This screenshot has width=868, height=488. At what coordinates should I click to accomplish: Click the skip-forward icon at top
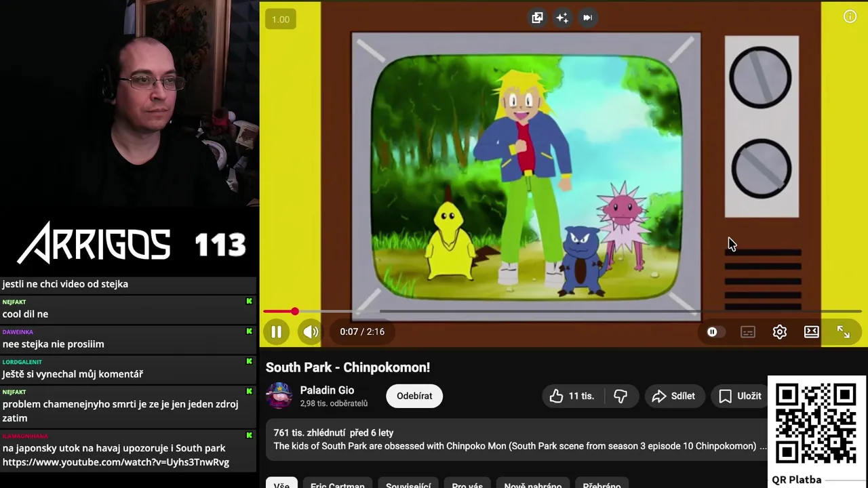click(587, 18)
